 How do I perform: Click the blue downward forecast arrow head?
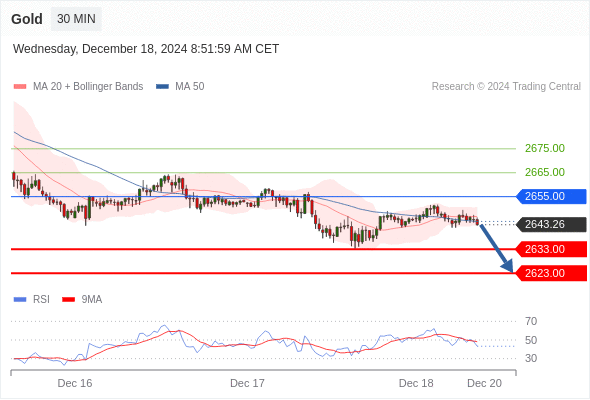click(508, 267)
